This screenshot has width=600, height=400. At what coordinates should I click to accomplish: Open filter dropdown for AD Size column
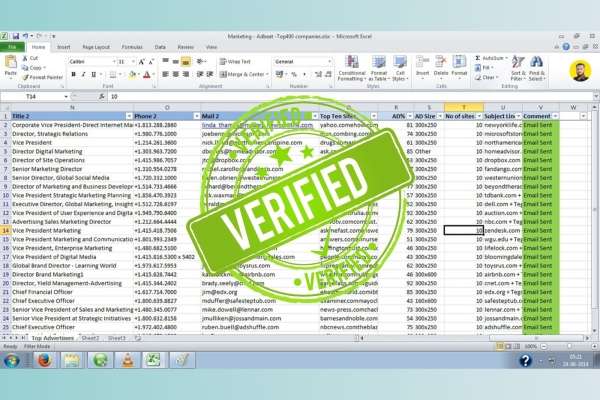pyautogui.click(x=440, y=116)
